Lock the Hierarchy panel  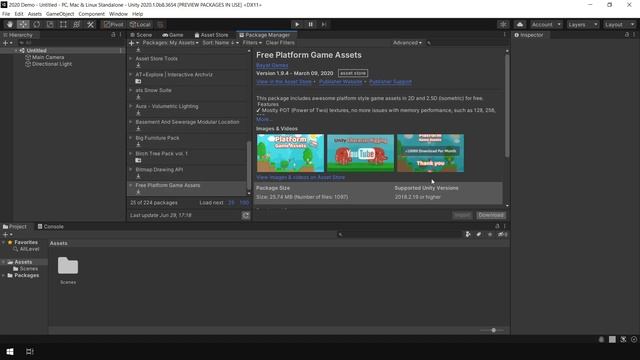[x=113, y=35]
